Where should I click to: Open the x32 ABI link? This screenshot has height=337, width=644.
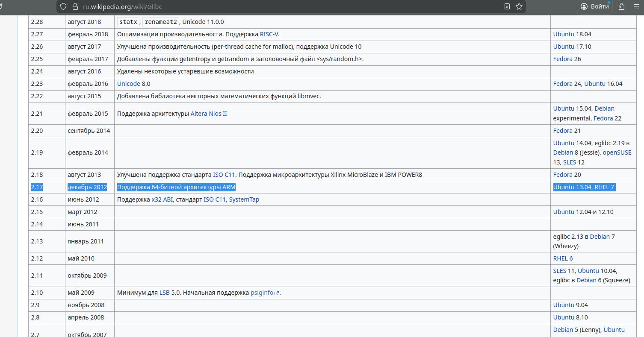click(x=162, y=199)
